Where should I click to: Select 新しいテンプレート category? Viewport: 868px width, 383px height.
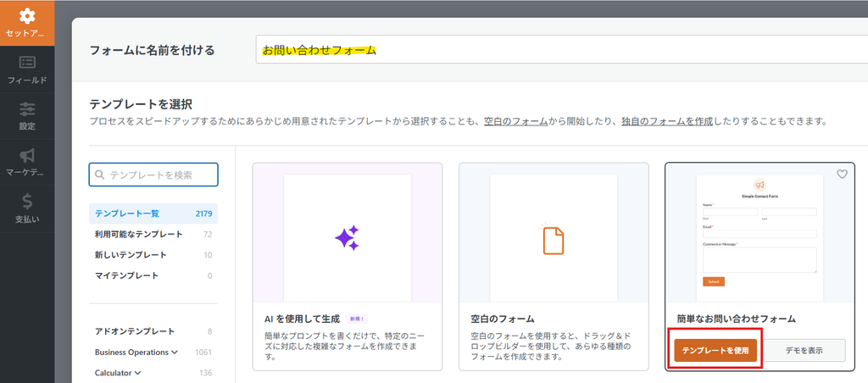(x=153, y=254)
